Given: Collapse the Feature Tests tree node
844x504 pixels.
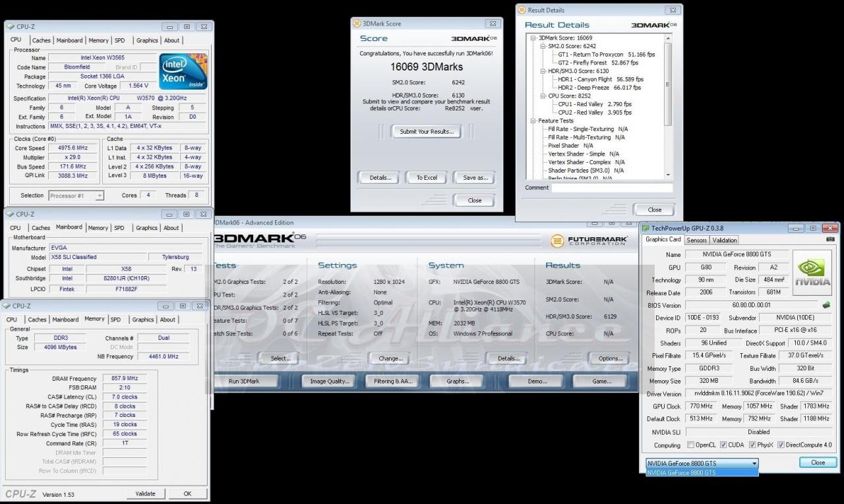Looking at the screenshot, I should point(533,121).
